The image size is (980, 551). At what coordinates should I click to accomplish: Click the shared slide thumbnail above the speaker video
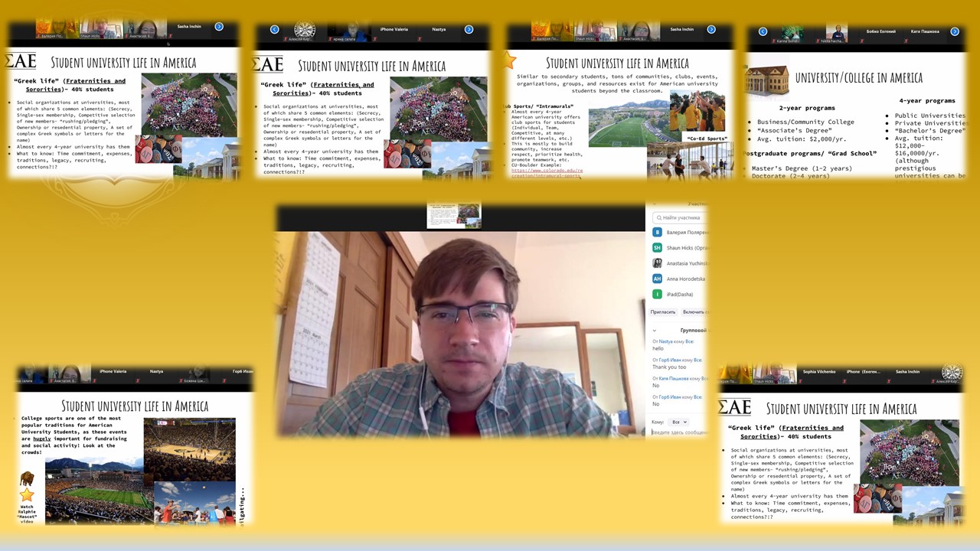tap(454, 215)
